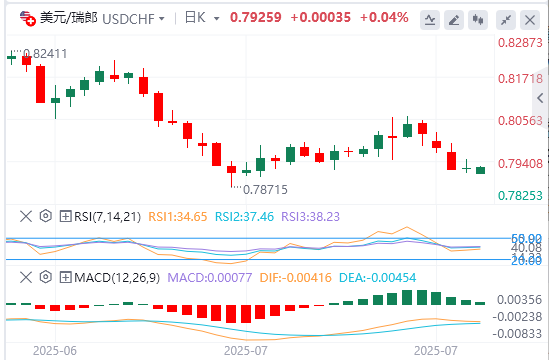Expand the MACD(12,26,9) plus box

[x=65, y=278]
